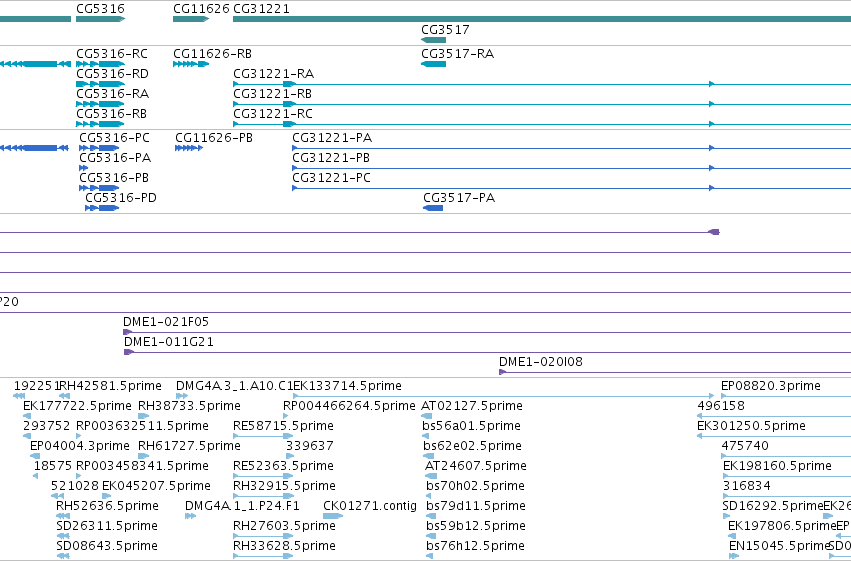The width and height of the screenshot is (851, 561).
Task: Click the AT02127.5prime EST label
Action: [472, 406]
